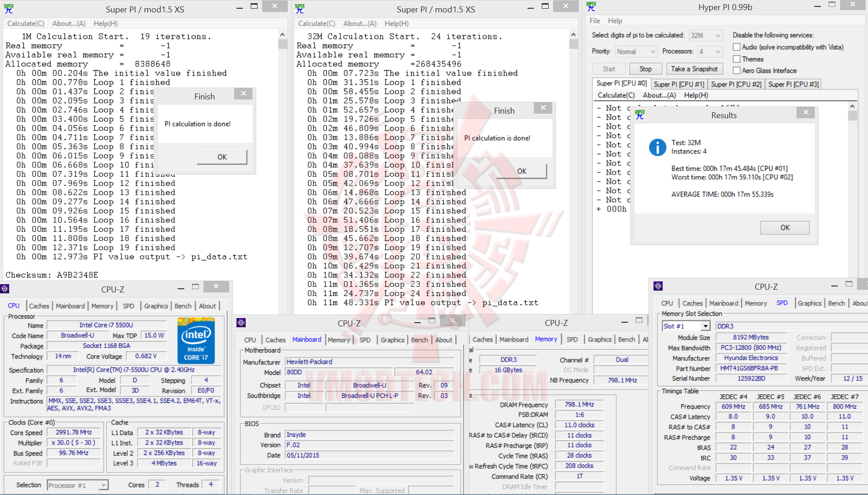Click the Specification field for the i7-5500U

tap(134, 370)
